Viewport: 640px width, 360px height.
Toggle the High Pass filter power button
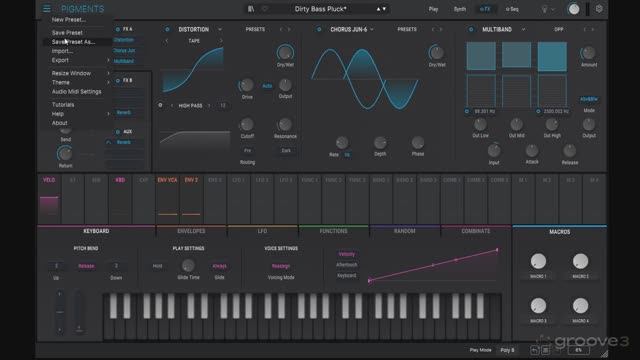(160, 105)
